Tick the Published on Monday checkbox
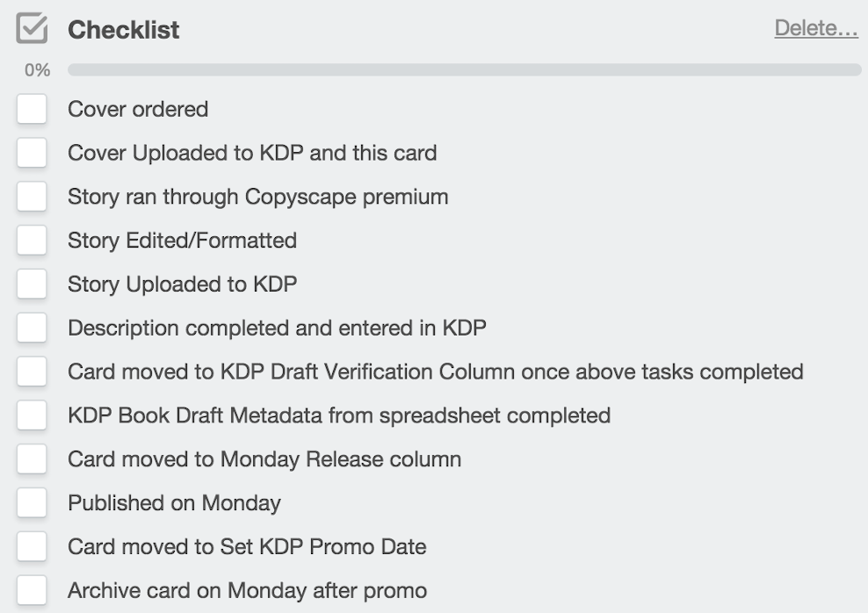 coord(32,502)
